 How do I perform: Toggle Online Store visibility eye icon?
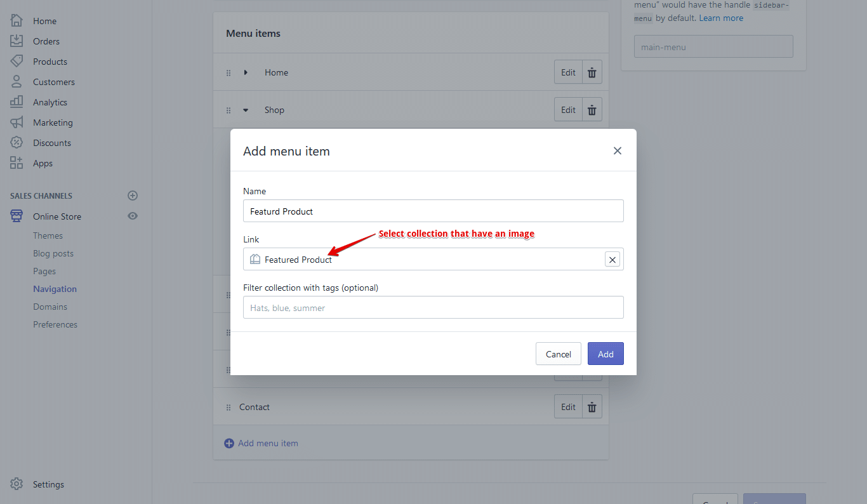(133, 216)
